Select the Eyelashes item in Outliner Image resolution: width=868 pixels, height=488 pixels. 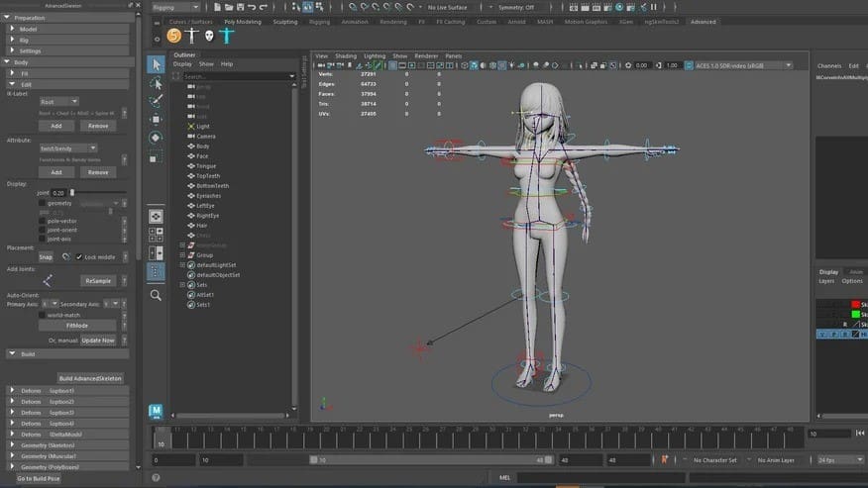[209, 196]
